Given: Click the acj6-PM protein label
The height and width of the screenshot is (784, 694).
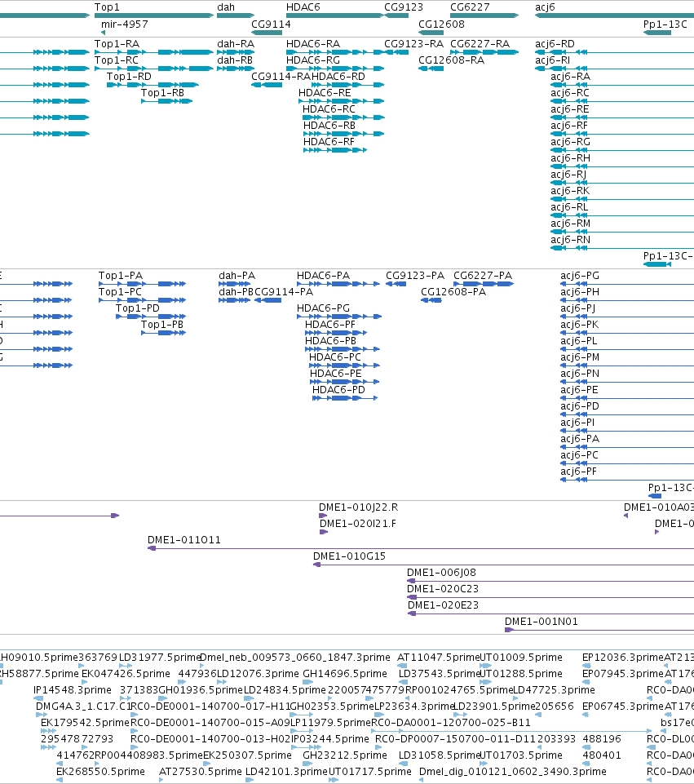Looking at the screenshot, I should [580, 357].
